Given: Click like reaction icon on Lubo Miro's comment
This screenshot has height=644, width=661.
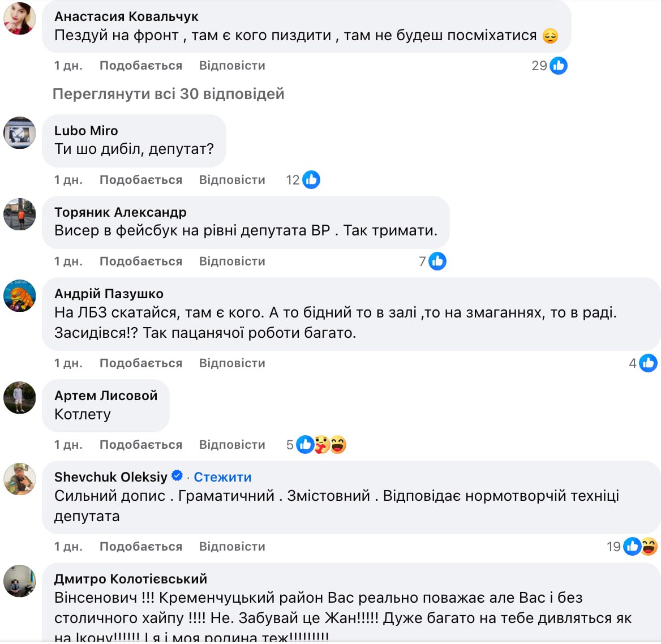Looking at the screenshot, I should point(311,180).
